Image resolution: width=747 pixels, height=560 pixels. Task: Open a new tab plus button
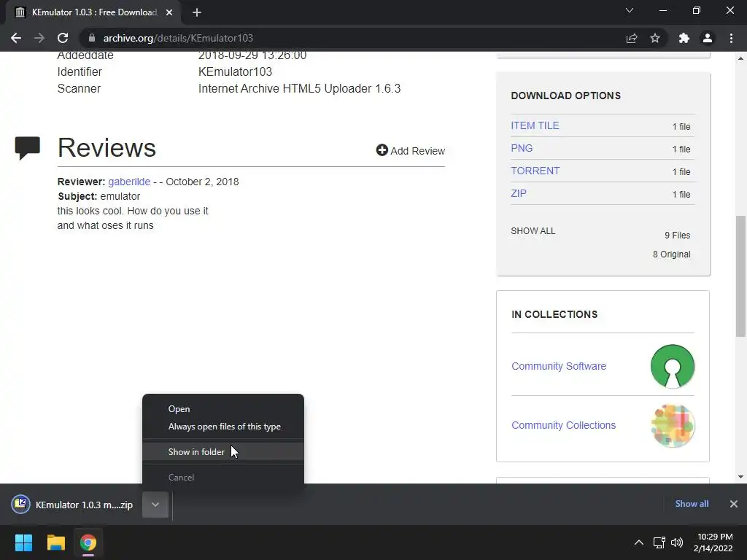tap(197, 12)
